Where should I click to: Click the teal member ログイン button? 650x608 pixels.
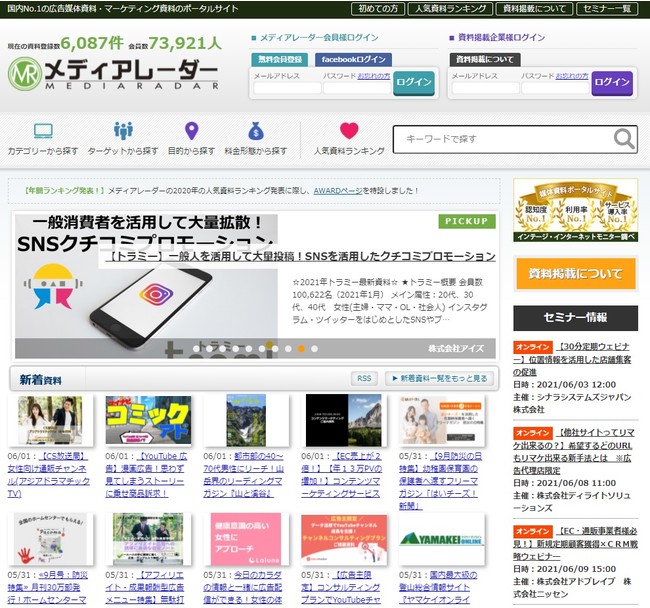click(414, 82)
